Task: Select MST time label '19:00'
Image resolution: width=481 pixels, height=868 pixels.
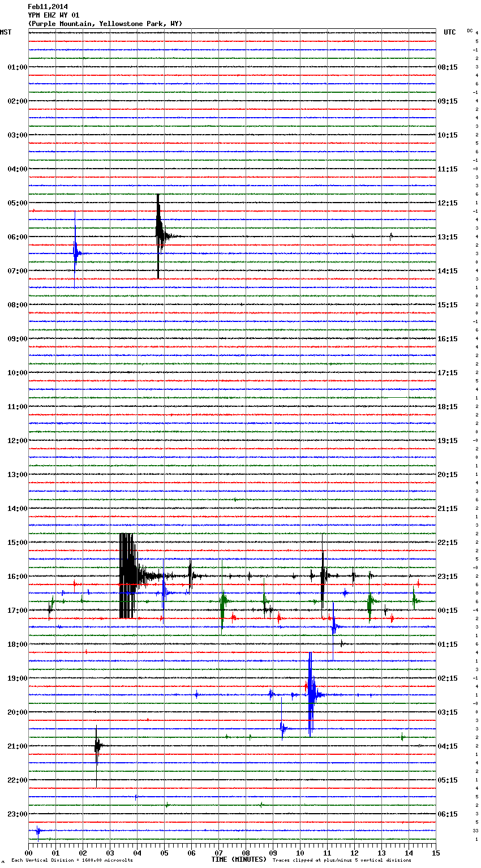Action: 18,678
